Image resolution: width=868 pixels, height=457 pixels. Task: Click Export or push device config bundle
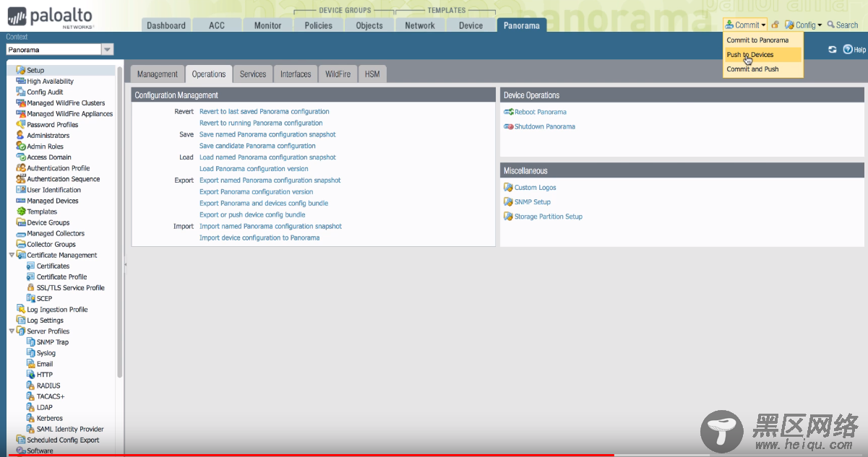[252, 214]
